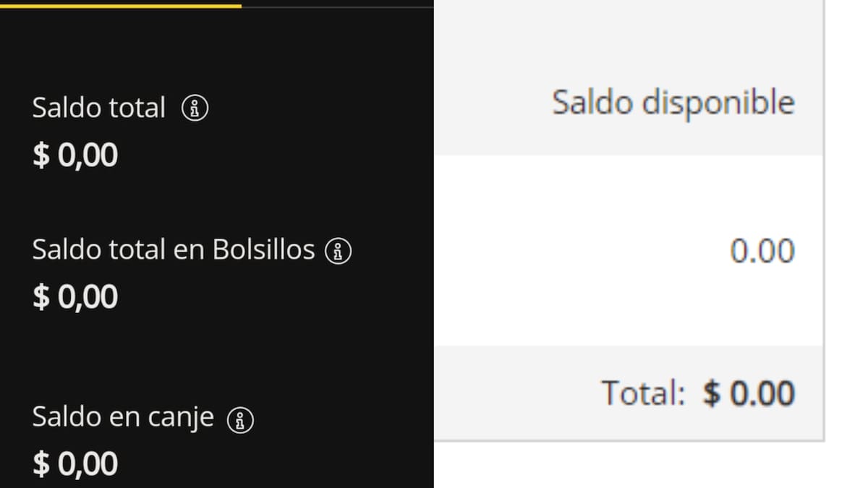
Task: Click the Total: label in the table footer
Action: coord(643,393)
